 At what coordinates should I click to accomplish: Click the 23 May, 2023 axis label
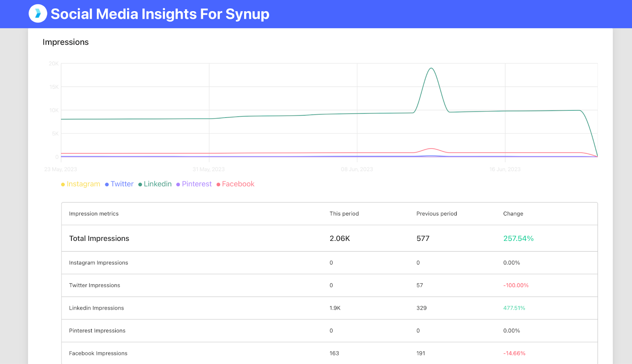(60, 169)
